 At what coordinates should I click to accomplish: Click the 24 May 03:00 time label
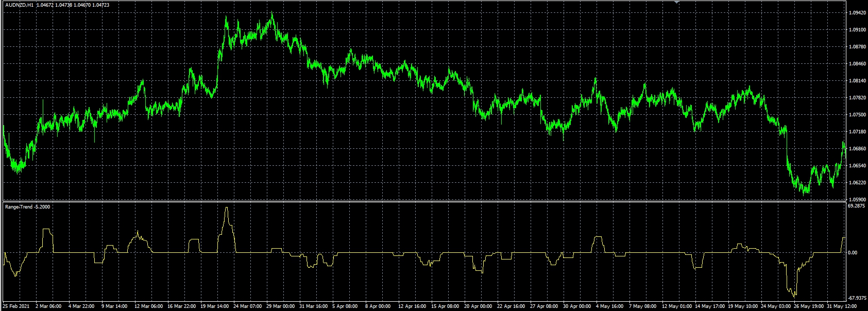[776, 306]
